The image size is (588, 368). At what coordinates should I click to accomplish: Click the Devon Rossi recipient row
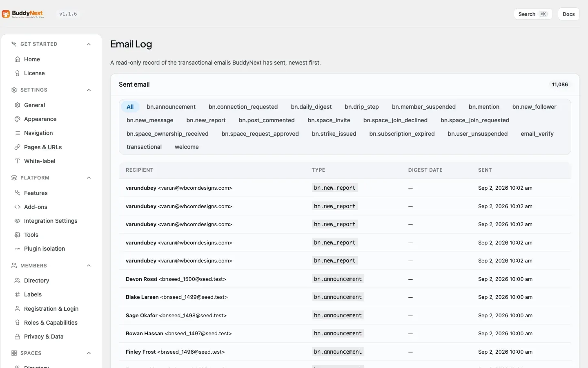[345, 279]
